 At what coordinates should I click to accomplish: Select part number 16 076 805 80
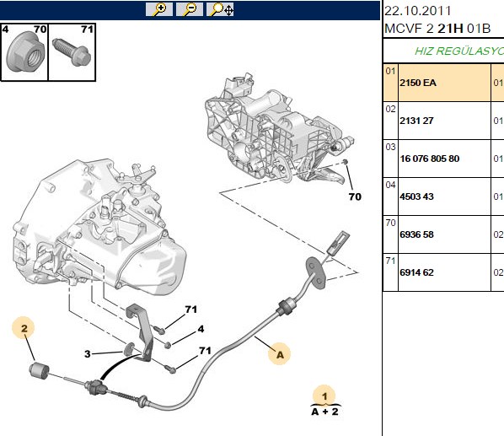click(x=430, y=159)
